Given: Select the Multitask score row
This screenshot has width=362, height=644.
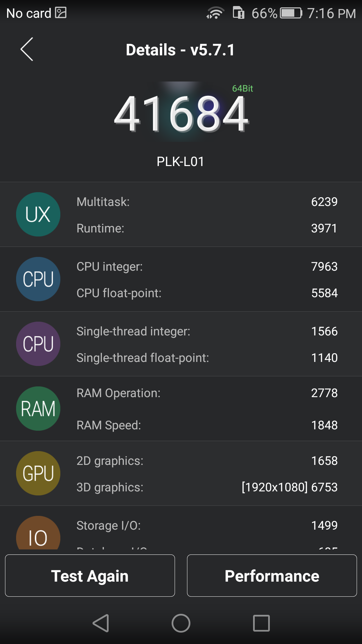Looking at the screenshot, I should (207, 202).
